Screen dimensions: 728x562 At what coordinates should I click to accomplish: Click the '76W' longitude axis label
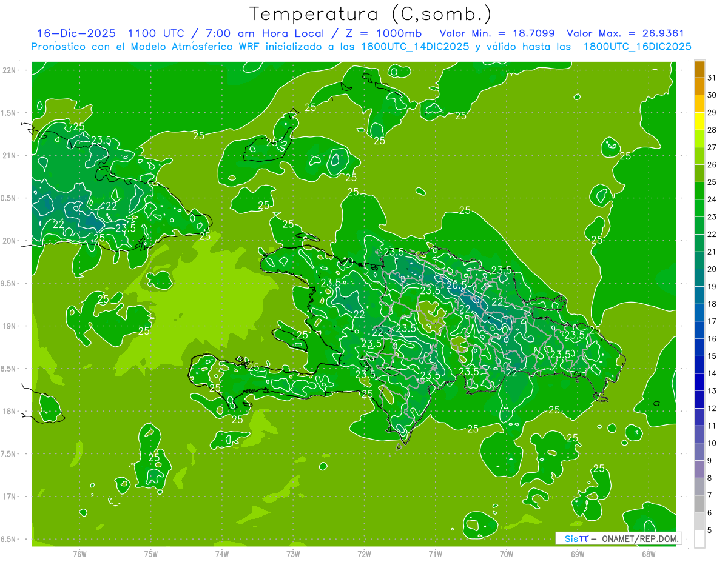[x=79, y=554]
